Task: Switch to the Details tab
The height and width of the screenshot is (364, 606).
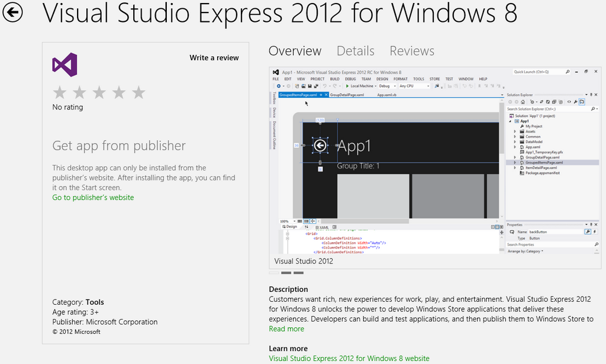Action: [x=355, y=51]
